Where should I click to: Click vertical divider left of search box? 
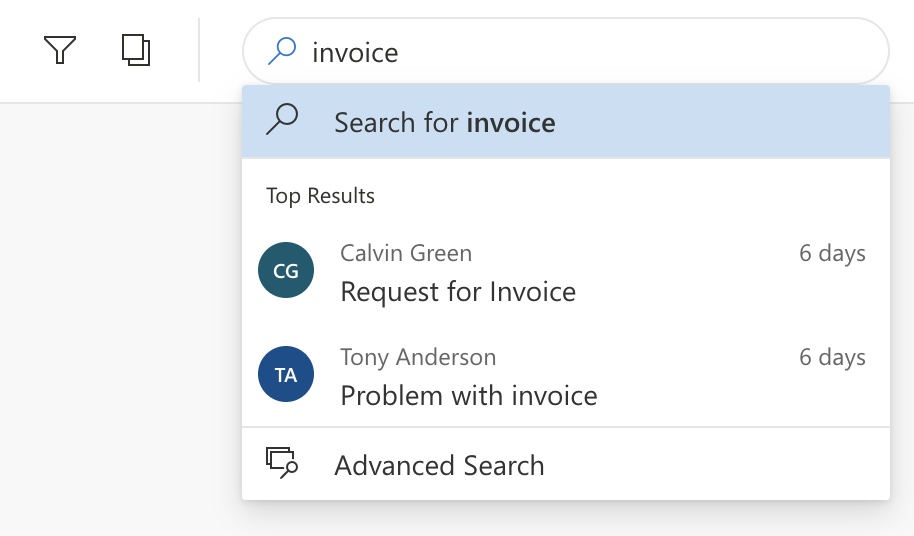tap(199, 50)
